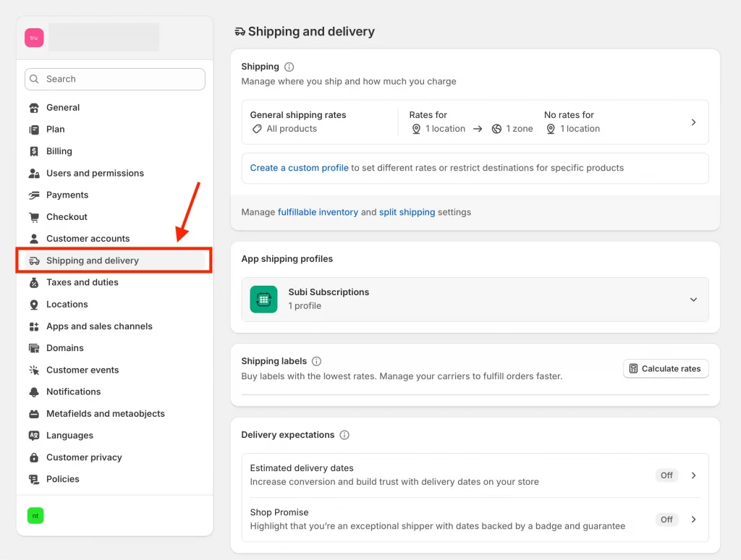Click the info icon next to Shipping labels
Image resolution: width=741 pixels, height=560 pixels.
pos(316,361)
